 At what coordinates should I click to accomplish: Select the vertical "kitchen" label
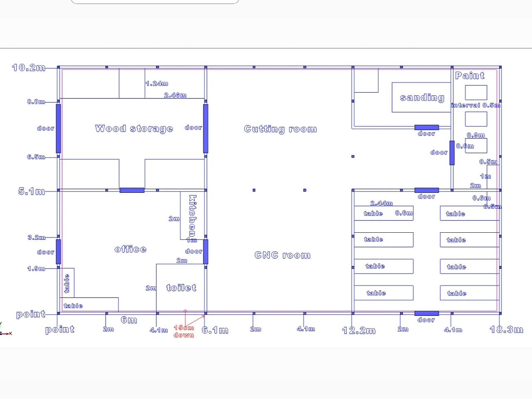[x=192, y=216]
